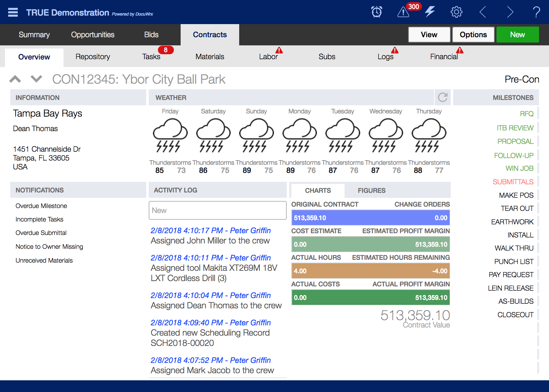Switch to the Figures tab
Image resolution: width=549 pixels, height=392 pixels.
click(371, 190)
